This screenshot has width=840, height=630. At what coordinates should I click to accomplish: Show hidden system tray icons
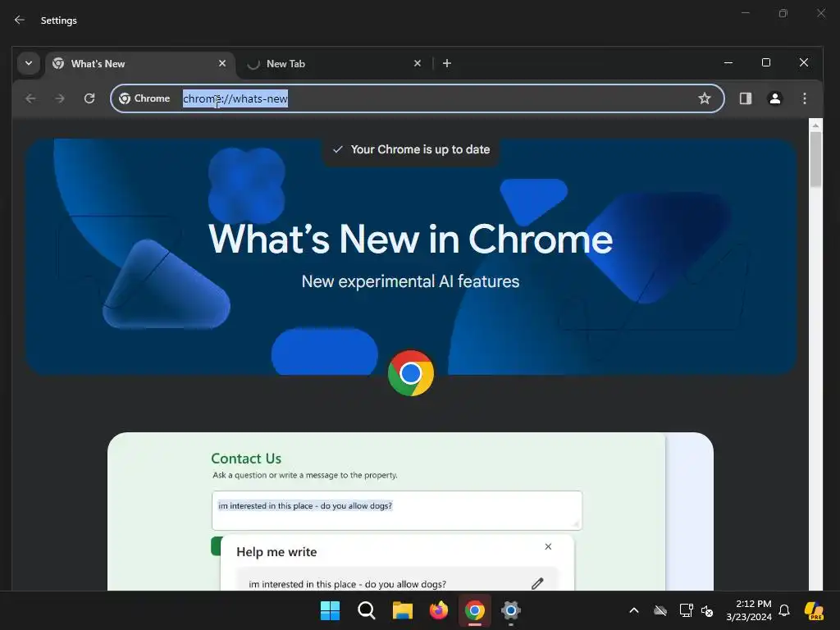[634, 610]
